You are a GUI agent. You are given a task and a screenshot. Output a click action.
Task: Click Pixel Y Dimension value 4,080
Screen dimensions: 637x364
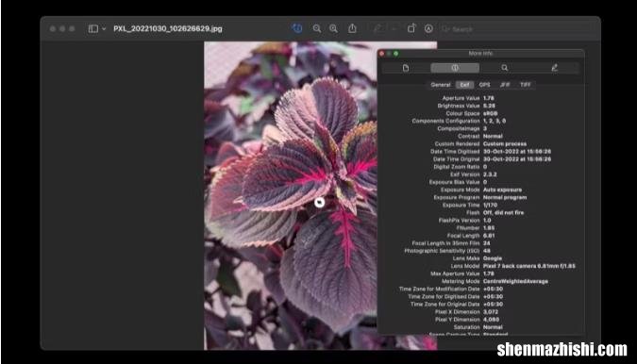[x=491, y=320]
